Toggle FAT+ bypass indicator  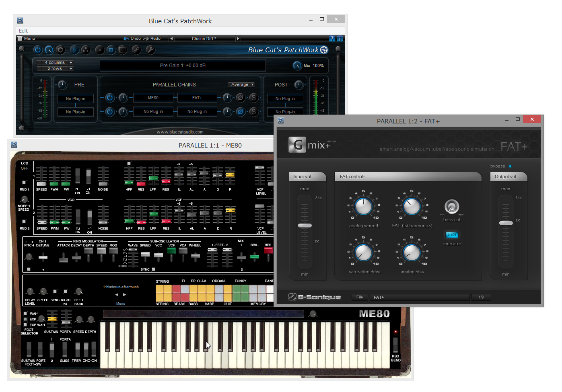(510, 166)
